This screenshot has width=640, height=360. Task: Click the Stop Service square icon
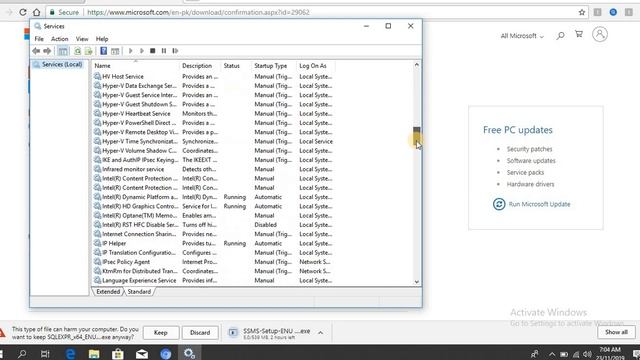click(153, 51)
